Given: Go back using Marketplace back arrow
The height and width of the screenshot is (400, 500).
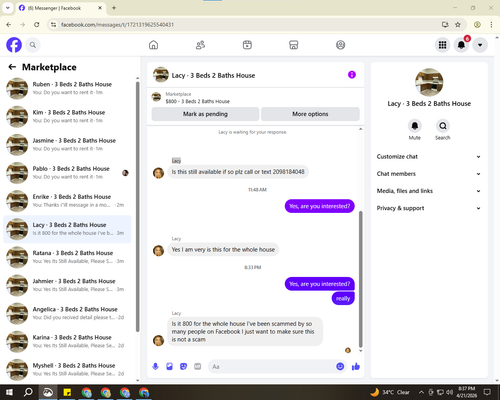Looking at the screenshot, I should tap(12, 67).
